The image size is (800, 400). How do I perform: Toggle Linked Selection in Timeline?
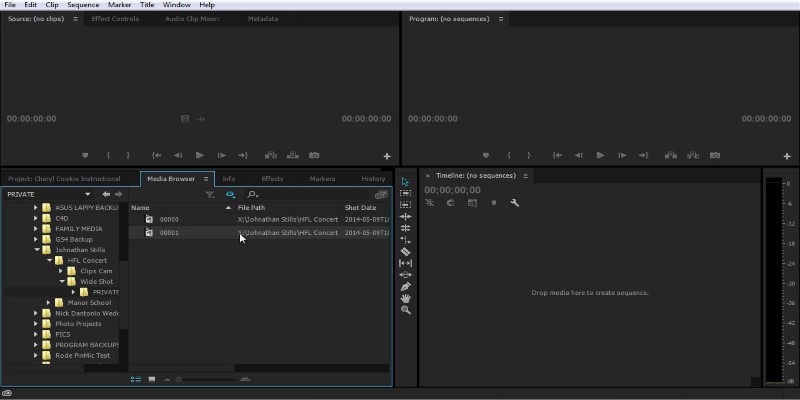(472, 203)
